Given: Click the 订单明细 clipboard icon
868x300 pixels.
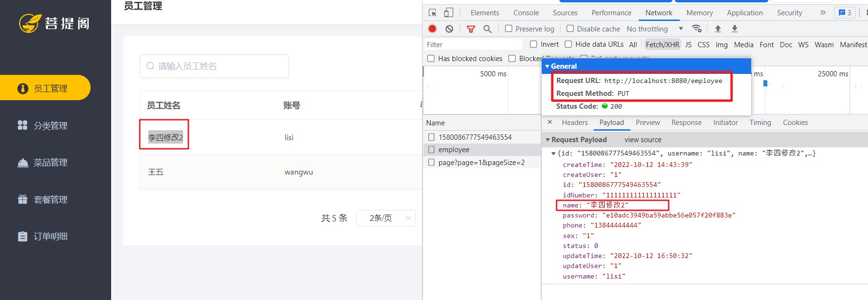Looking at the screenshot, I should 22,236.
